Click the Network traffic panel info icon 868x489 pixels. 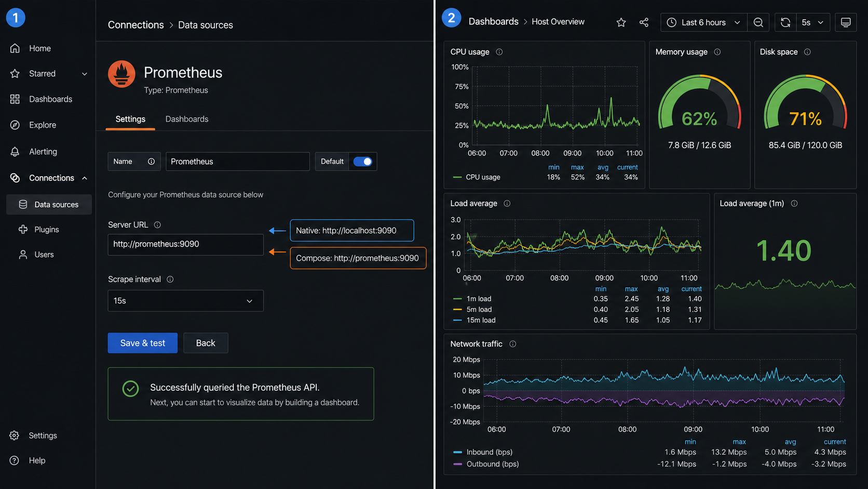click(513, 344)
